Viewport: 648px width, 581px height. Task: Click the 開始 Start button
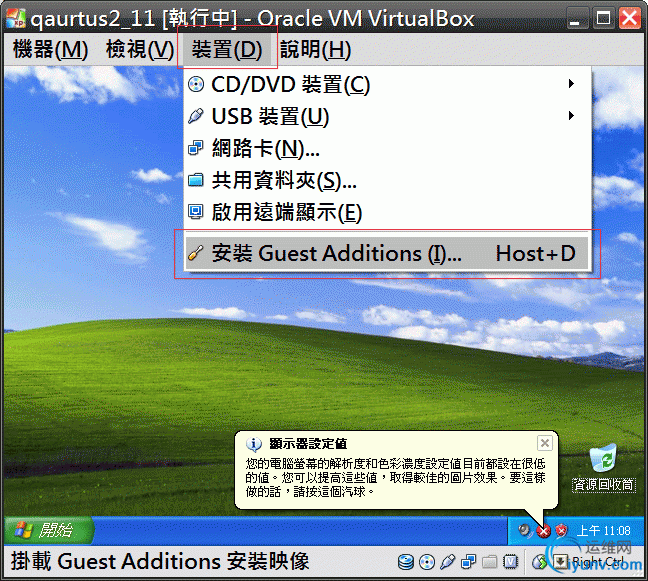pyautogui.click(x=49, y=530)
